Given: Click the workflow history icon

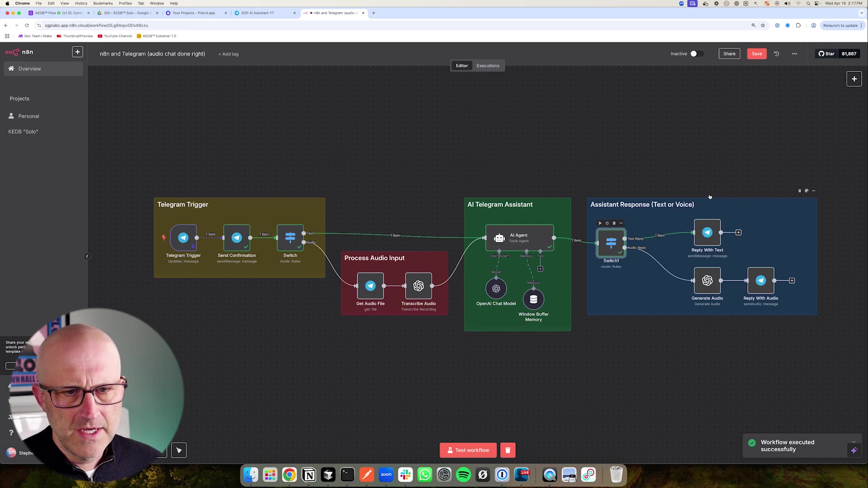Looking at the screenshot, I should (x=776, y=54).
